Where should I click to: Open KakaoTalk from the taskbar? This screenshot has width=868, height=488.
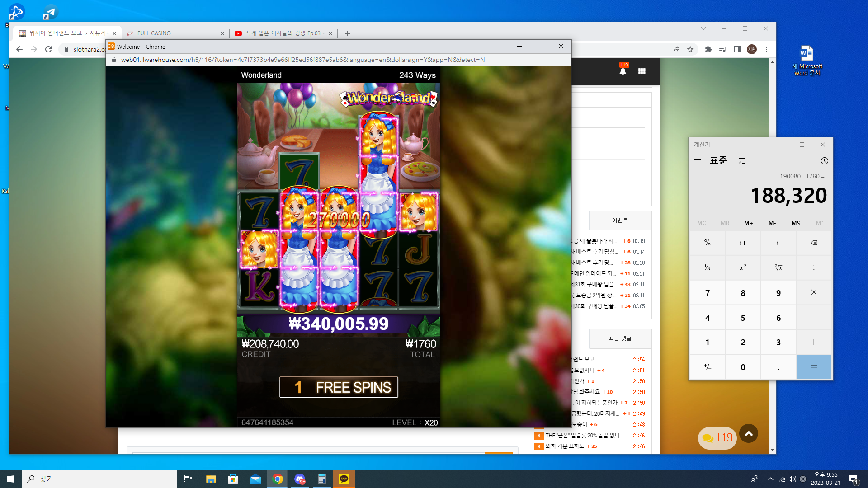[x=344, y=479]
